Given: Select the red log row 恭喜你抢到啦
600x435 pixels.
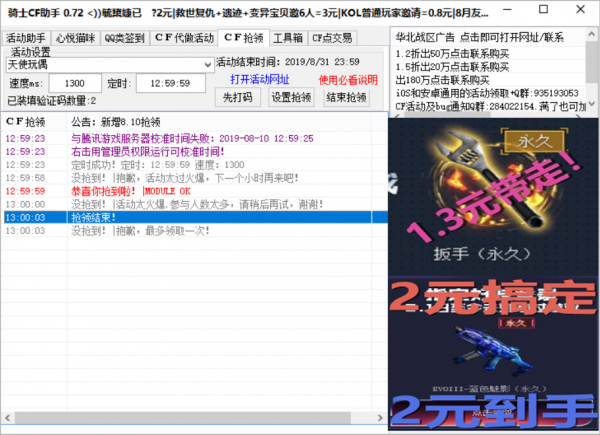Looking at the screenshot, I should (194, 191).
